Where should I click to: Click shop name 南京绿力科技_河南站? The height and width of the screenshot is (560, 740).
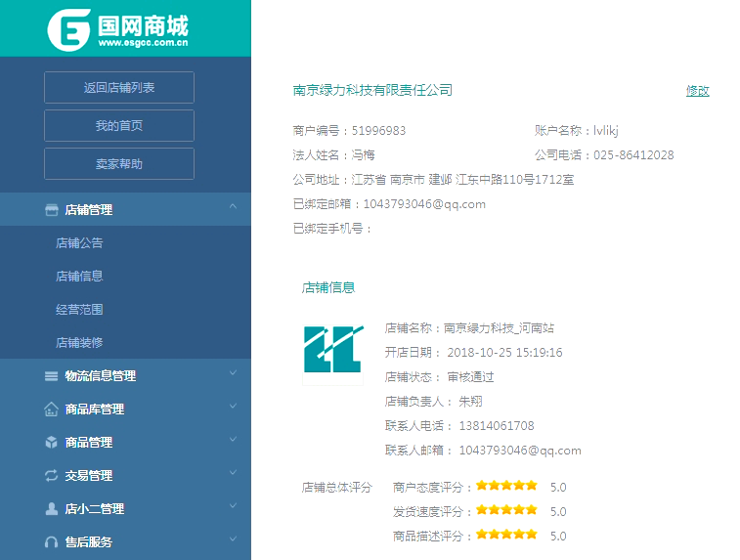point(499,328)
